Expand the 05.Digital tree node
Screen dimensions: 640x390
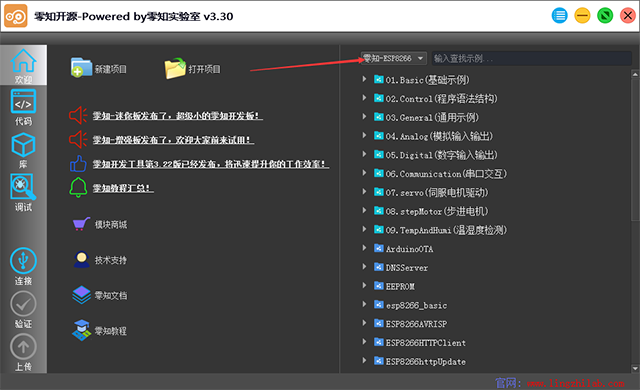click(364, 154)
